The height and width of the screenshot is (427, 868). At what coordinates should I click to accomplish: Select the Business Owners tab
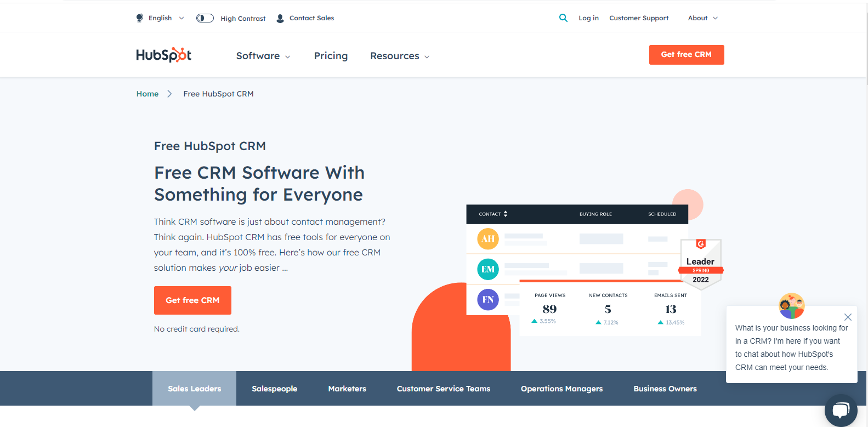pyautogui.click(x=665, y=389)
